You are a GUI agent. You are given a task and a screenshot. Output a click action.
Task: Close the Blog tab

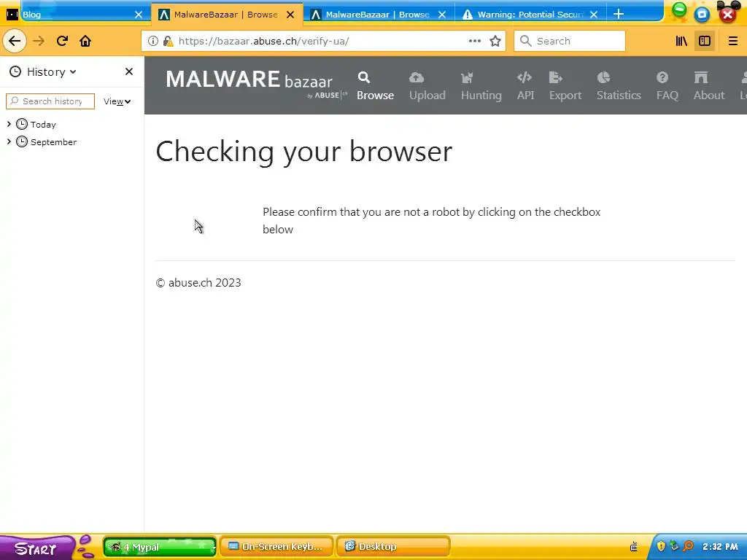138,15
